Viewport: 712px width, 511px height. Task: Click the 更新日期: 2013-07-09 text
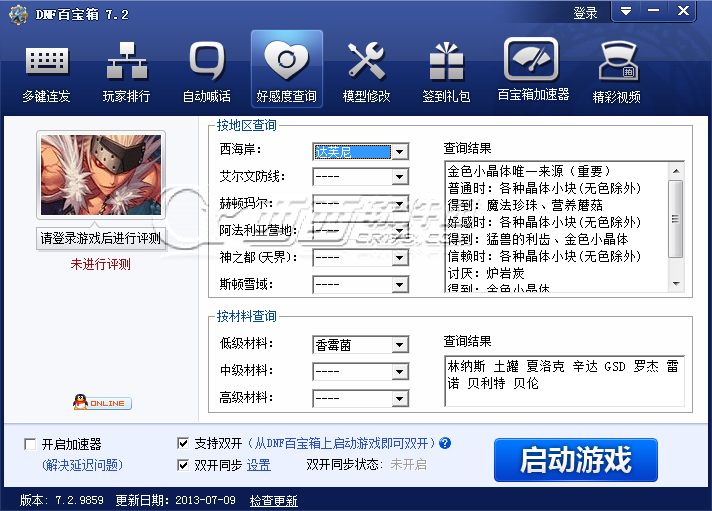(x=175, y=500)
